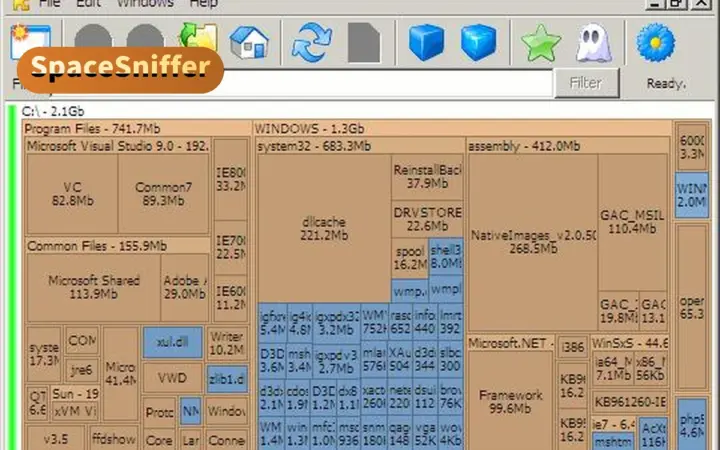This screenshot has width=720, height=450.
Task: Select the IE60 11.2M block
Action: coord(231,298)
